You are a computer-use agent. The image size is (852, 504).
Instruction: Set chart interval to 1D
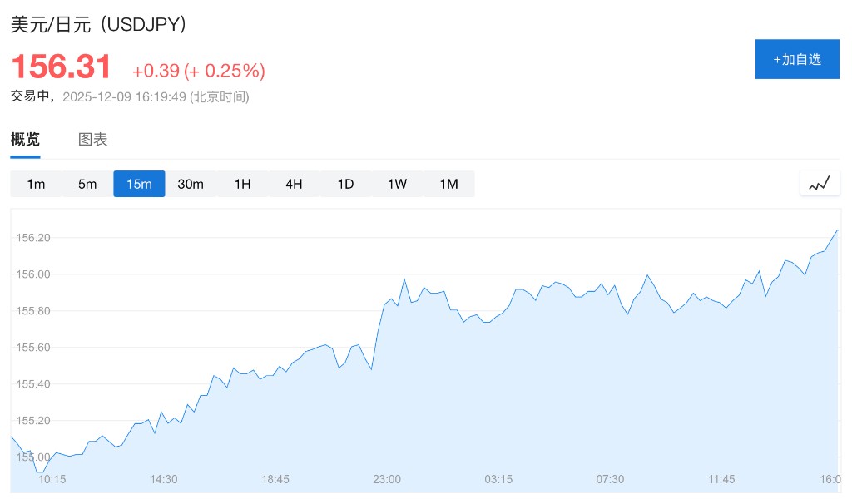click(x=345, y=184)
